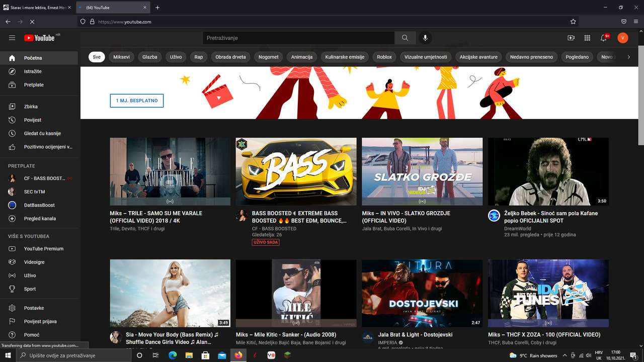Open the Slatko Grožđe thumbnail
The width and height of the screenshot is (644, 362).
click(x=422, y=171)
